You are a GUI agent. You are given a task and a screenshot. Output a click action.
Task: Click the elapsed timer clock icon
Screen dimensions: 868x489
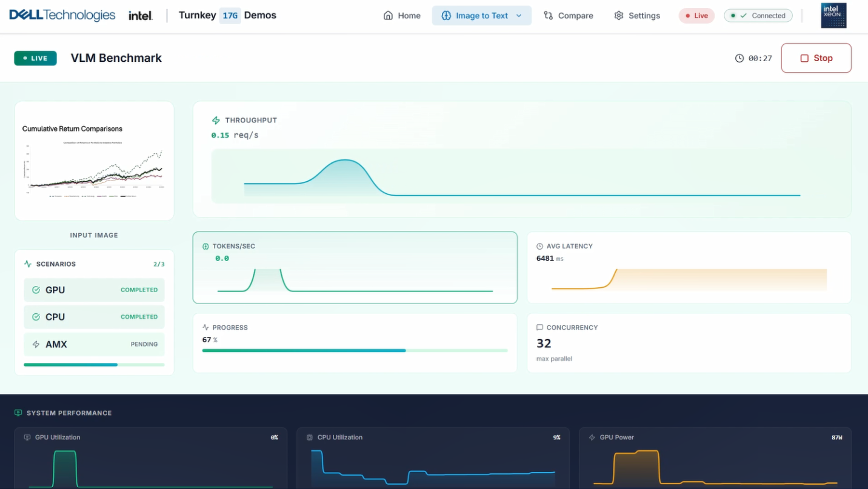739,58
